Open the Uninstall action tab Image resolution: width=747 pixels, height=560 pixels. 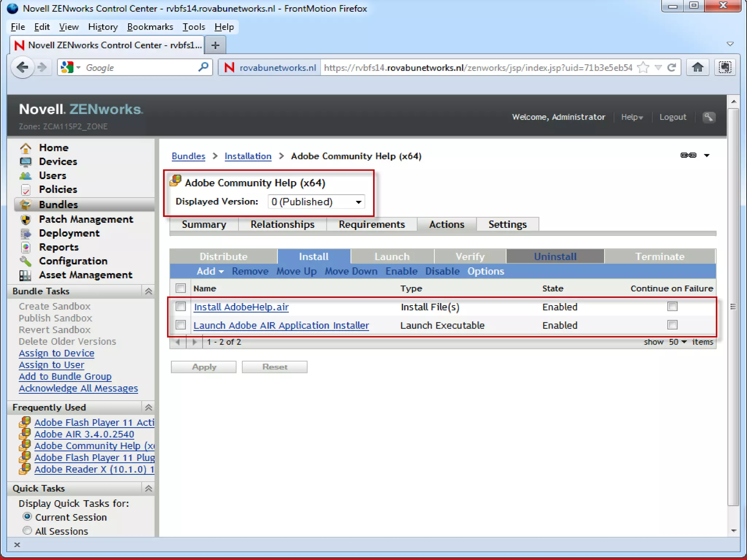555,257
